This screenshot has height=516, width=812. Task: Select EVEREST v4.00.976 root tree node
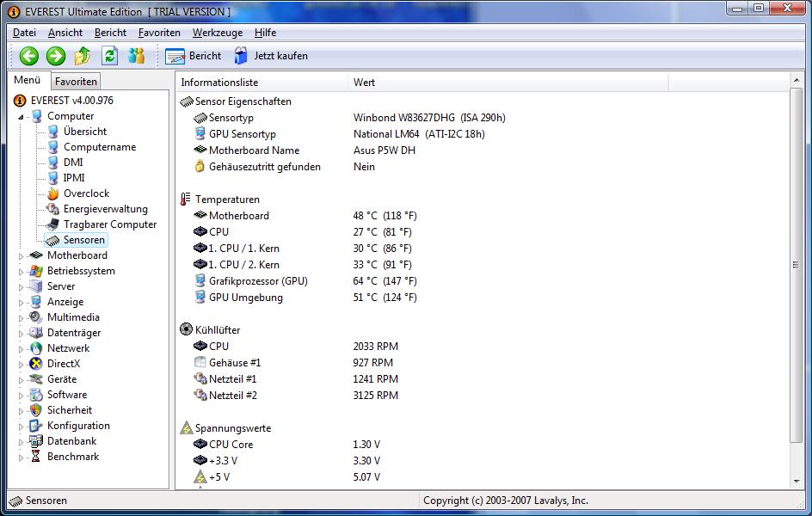72,101
